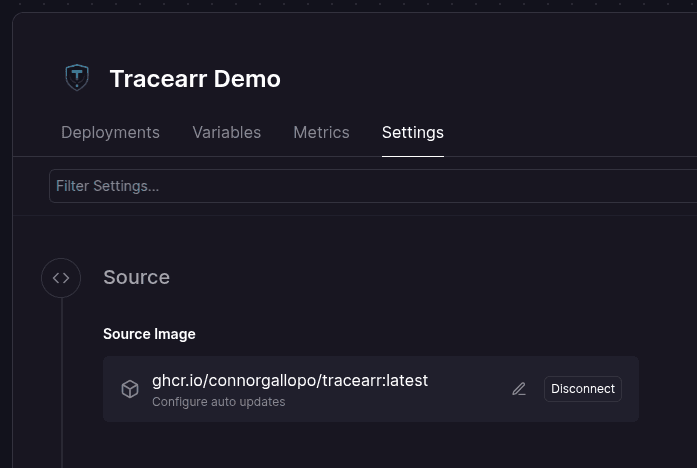This screenshot has width=697, height=468.
Task: Focus the Filter Settings search field
Action: (x=370, y=186)
